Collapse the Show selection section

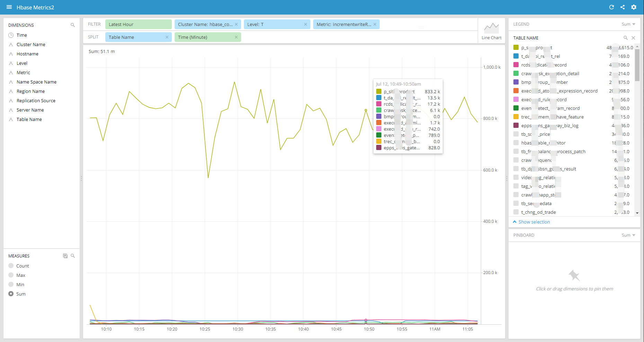(x=515, y=222)
